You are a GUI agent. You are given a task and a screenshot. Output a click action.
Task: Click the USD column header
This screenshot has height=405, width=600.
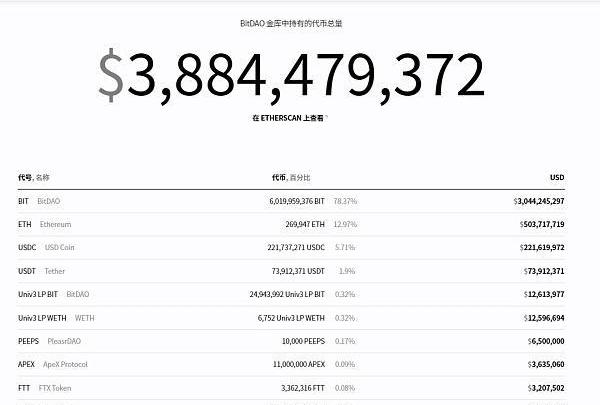[557, 177]
